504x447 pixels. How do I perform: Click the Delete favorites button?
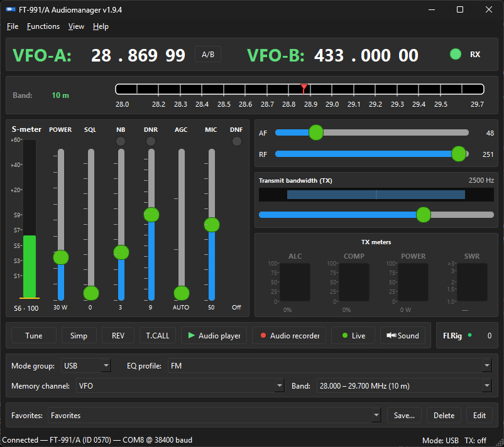(x=444, y=415)
